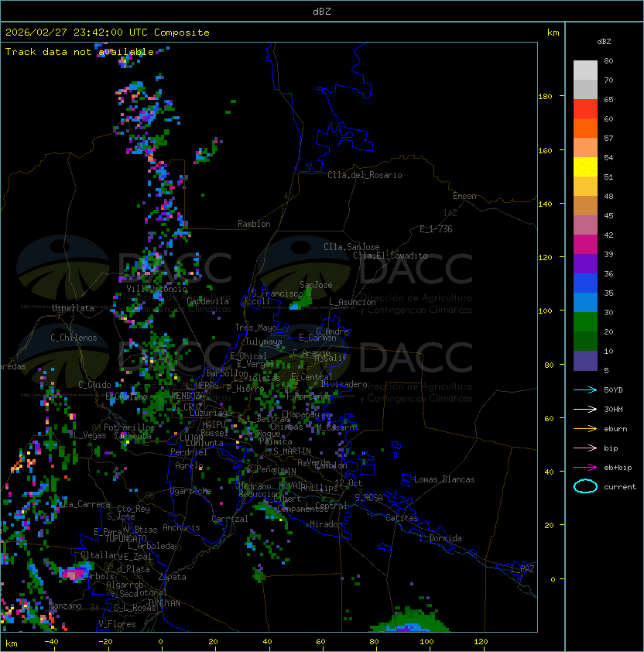Click the pink bip arrow icon
This screenshot has height=652, width=644.
coord(585,448)
